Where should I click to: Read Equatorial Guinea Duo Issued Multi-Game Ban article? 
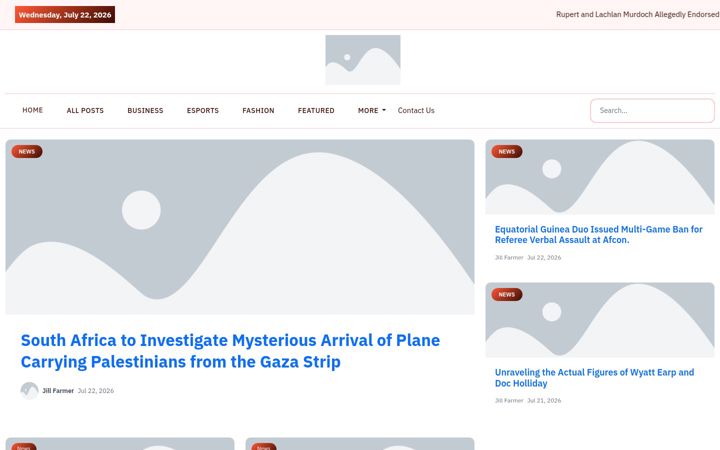(598, 235)
